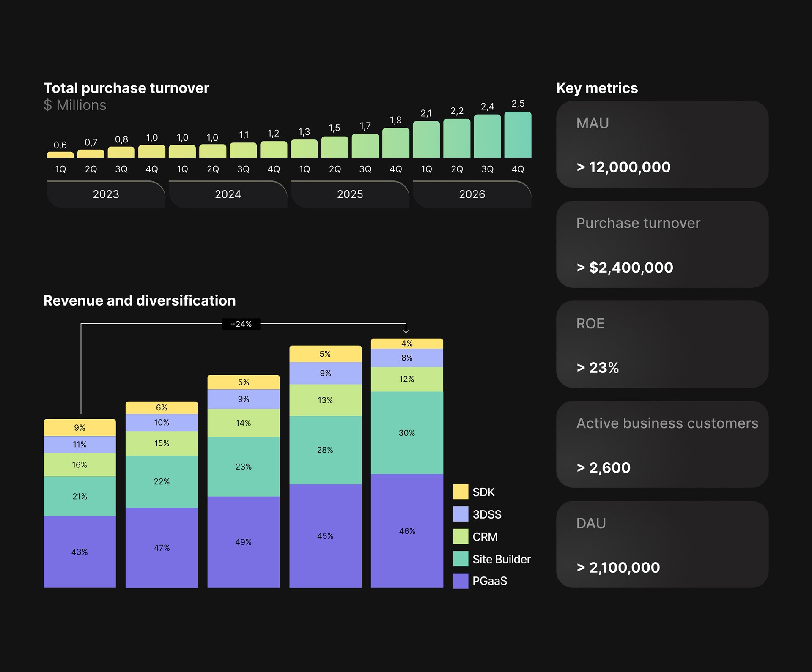Switch to the 2024 year tab
The image size is (812, 672).
pyautogui.click(x=228, y=194)
